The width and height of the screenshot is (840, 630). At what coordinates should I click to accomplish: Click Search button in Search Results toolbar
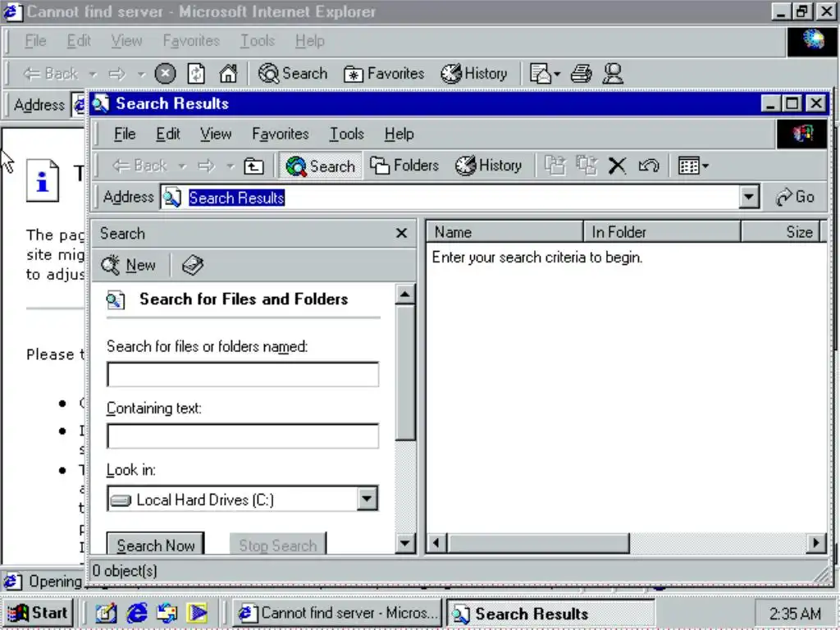321,166
